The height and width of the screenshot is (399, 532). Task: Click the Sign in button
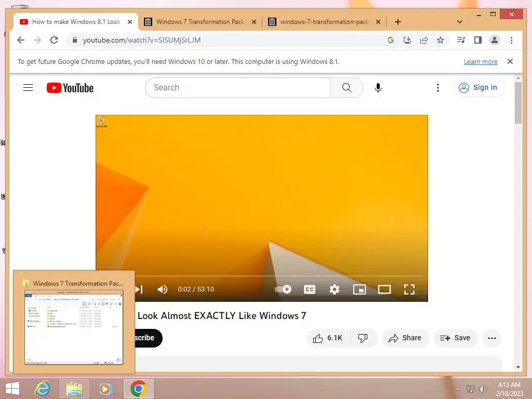(478, 87)
